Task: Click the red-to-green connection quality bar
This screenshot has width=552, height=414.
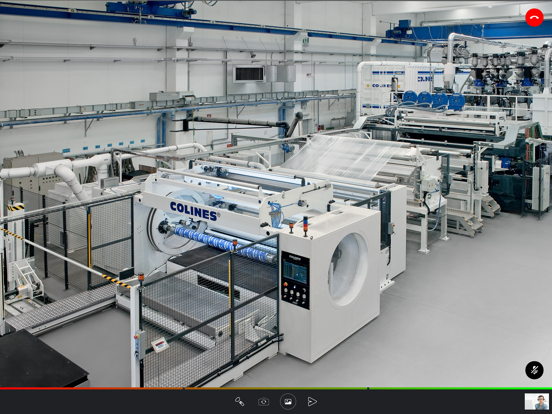Action: [276, 389]
